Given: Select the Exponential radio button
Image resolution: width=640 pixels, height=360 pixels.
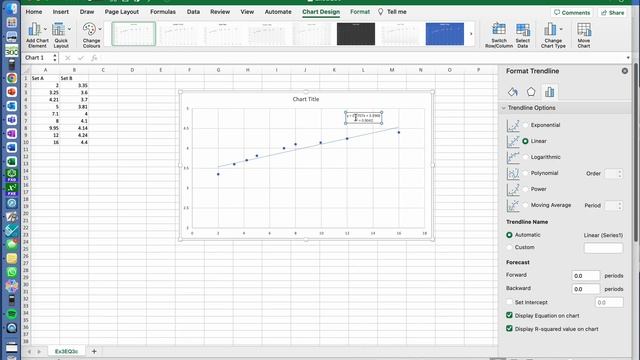Looking at the screenshot, I should click(x=525, y=125).
